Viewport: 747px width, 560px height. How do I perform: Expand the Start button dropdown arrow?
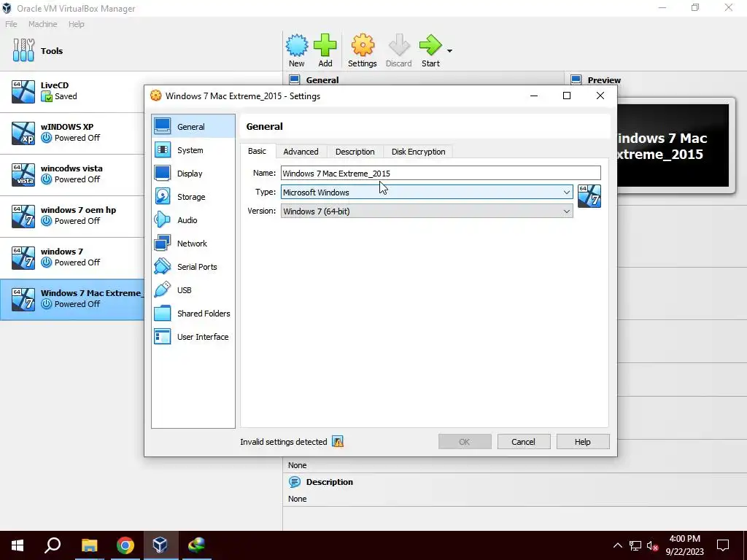point(449,50)
